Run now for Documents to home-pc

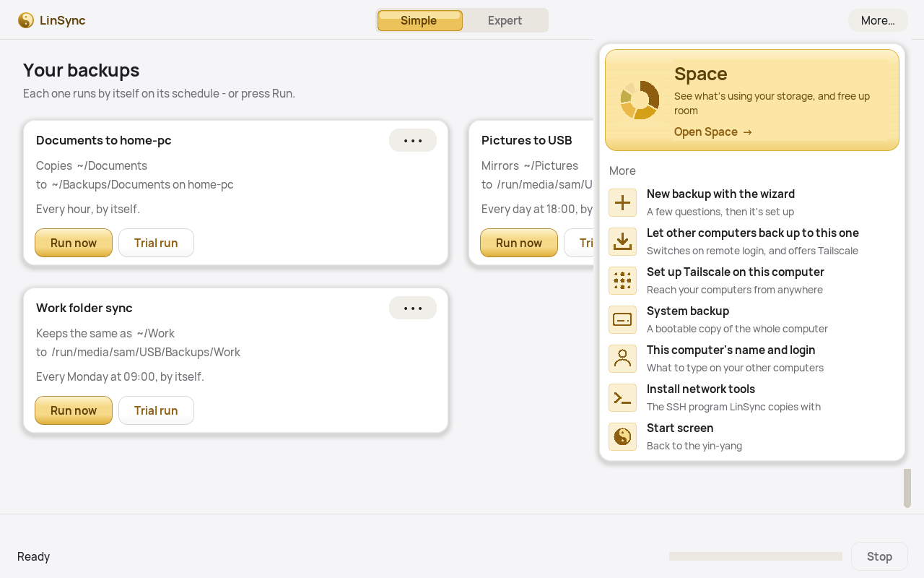(x=74, y=243)
